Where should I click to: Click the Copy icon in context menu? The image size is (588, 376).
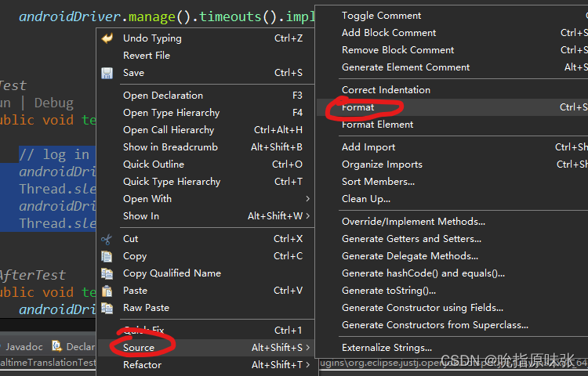(107, 256)
